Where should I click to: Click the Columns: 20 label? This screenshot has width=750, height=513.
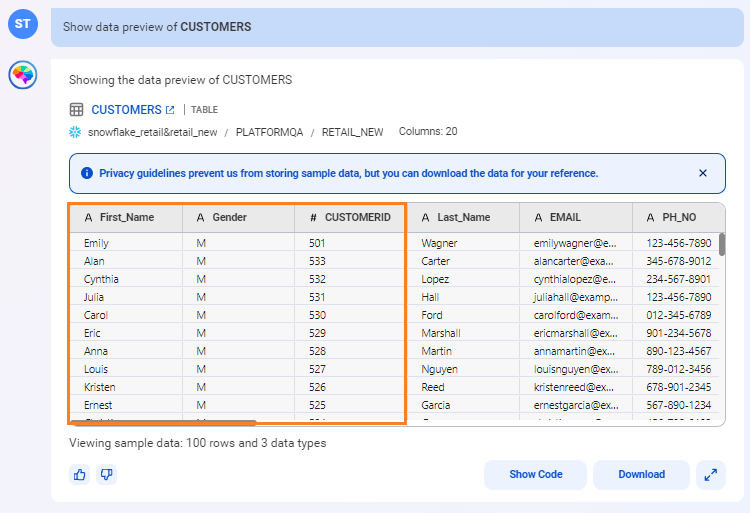(x=428, y=131)
